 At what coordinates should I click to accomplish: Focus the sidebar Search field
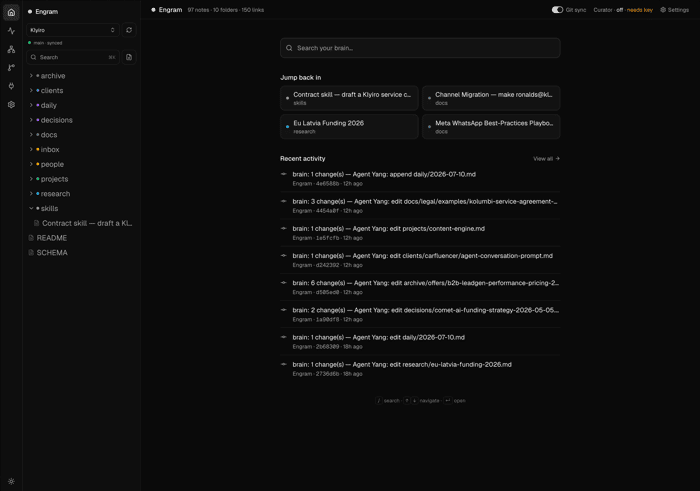point(73,57)
